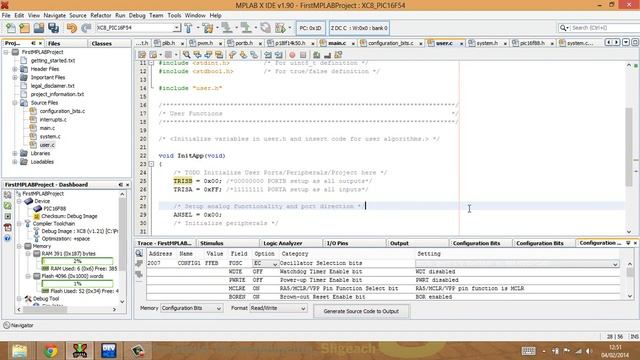Click the Undo toolbar icon
640x360 pixels.
pos(72,28)
